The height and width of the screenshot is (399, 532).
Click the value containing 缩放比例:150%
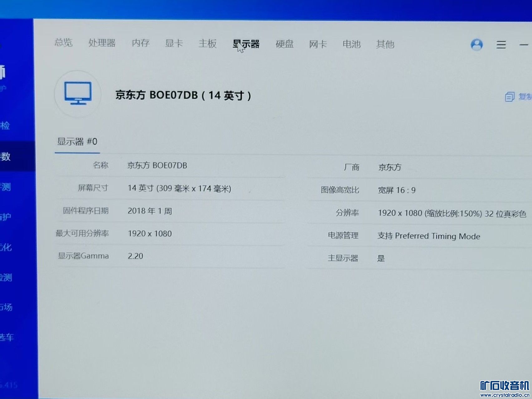(452, 213)
